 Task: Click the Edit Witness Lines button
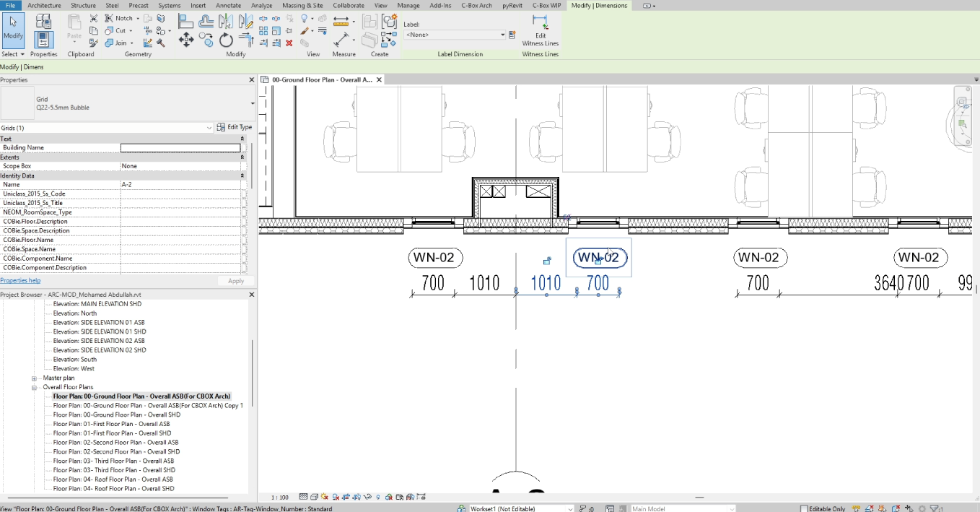coord(540,28)
